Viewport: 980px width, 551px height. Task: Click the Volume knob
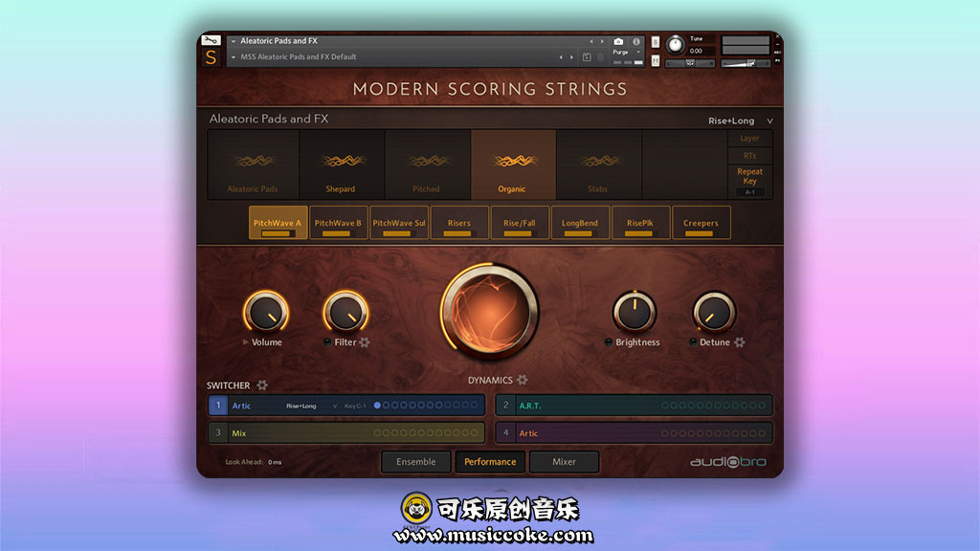(x=266, y=312)
